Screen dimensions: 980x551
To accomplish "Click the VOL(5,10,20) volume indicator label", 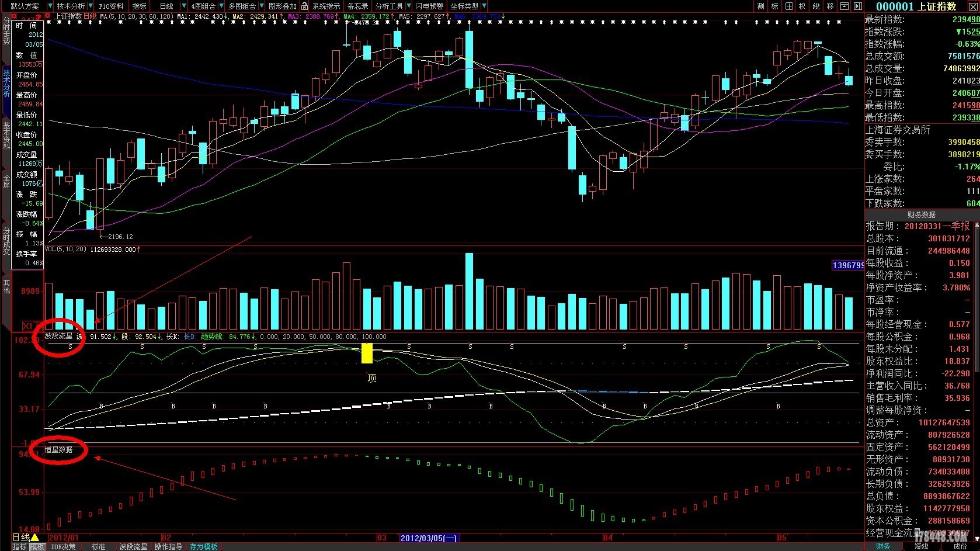I will click(x=66, y=249).
